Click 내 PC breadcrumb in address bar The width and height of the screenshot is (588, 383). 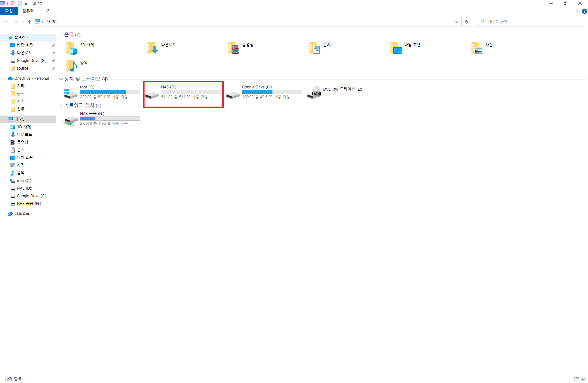[51, 22]
